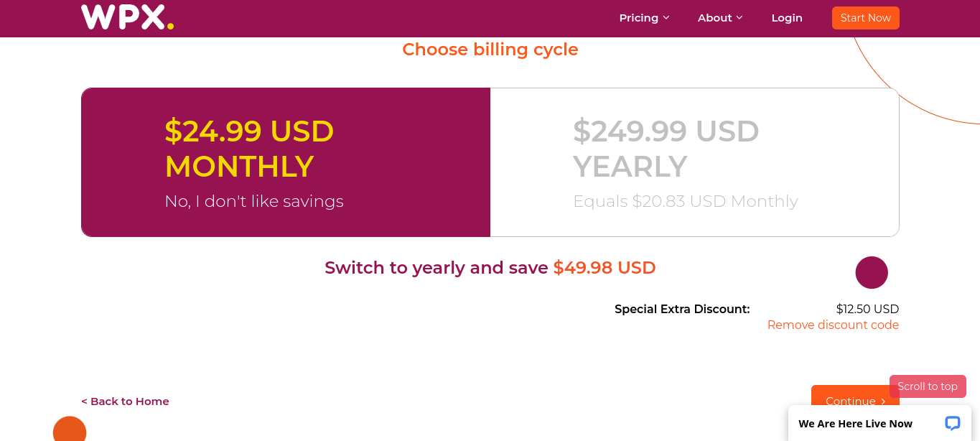Click the chevron beside Pricing
Screen dimensions: 980x441
pos(666,18)
